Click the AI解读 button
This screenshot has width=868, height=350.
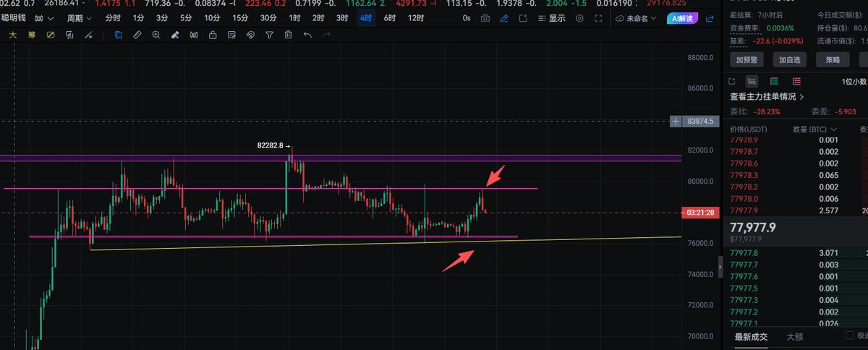coord(683,18)
